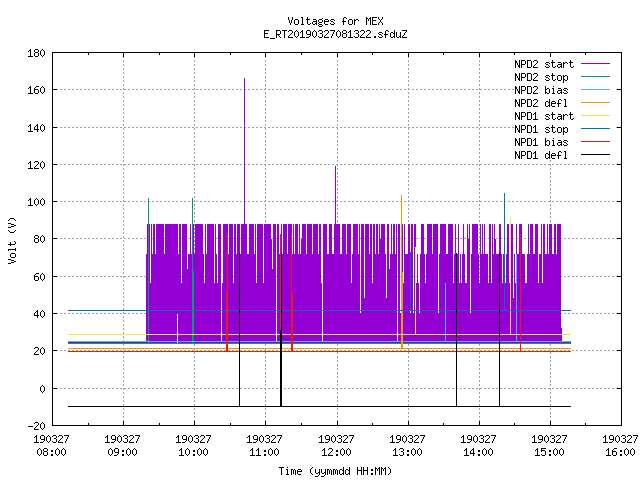
Task: Click the 'NPD1 bias' legend label
Action: (x=541, y=142)
